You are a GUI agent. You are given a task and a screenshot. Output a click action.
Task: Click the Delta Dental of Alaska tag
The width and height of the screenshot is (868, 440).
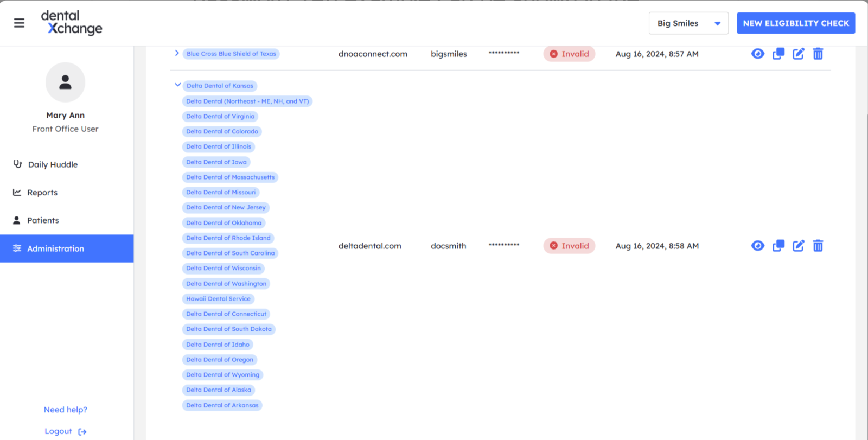click(x=219, y=390)
